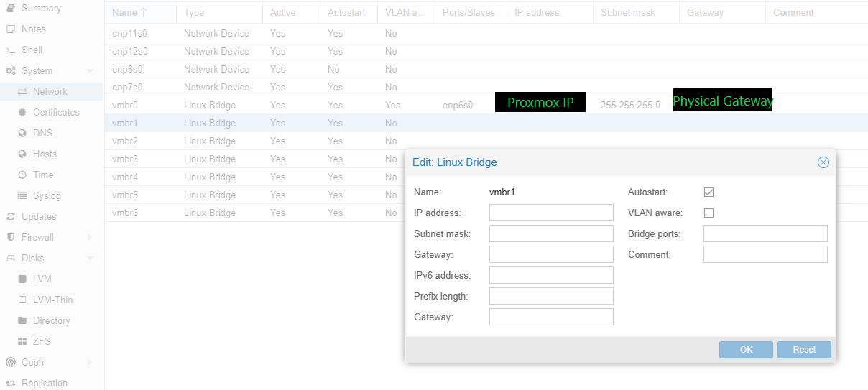Sort by the Comment column header
868x390 pixels.
click(816, 13)
